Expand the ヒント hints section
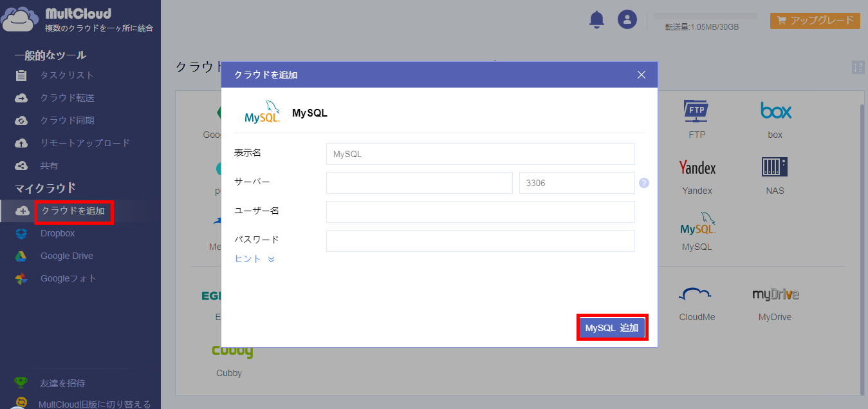The width and height of the screenshot is (868, 409). (x=255, y=259)
